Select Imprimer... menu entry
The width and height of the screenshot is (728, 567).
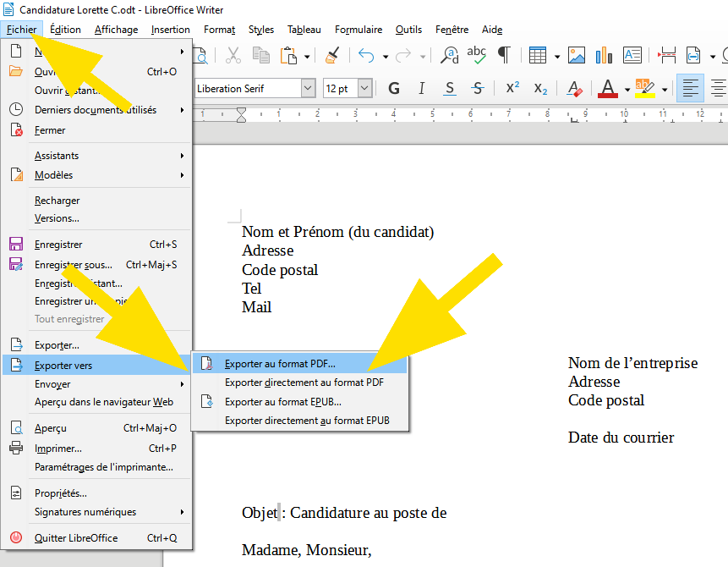pyautogui.click(x=96, y=449)
